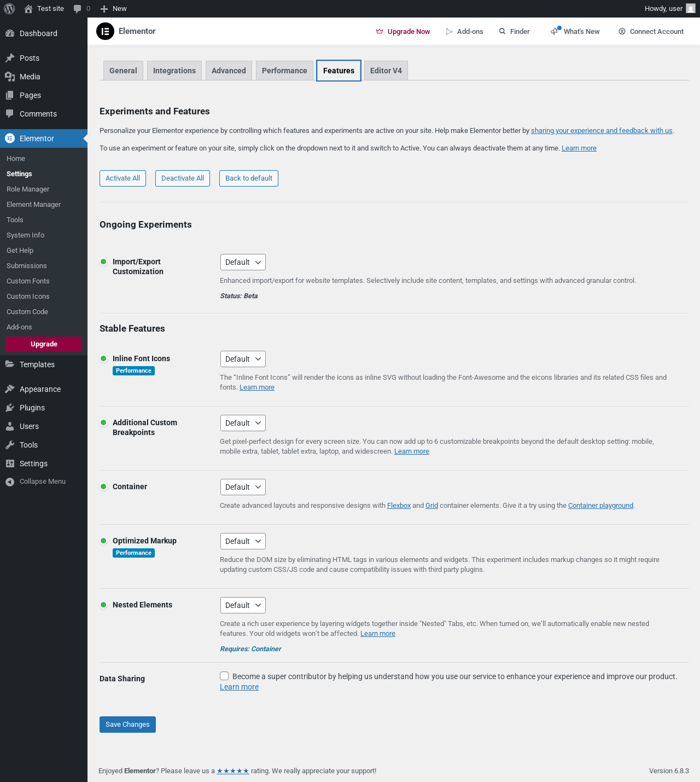Click the plus icon beside New
Image resolution: width=700 pixels, height=782 pixels.
click(104, 9)
